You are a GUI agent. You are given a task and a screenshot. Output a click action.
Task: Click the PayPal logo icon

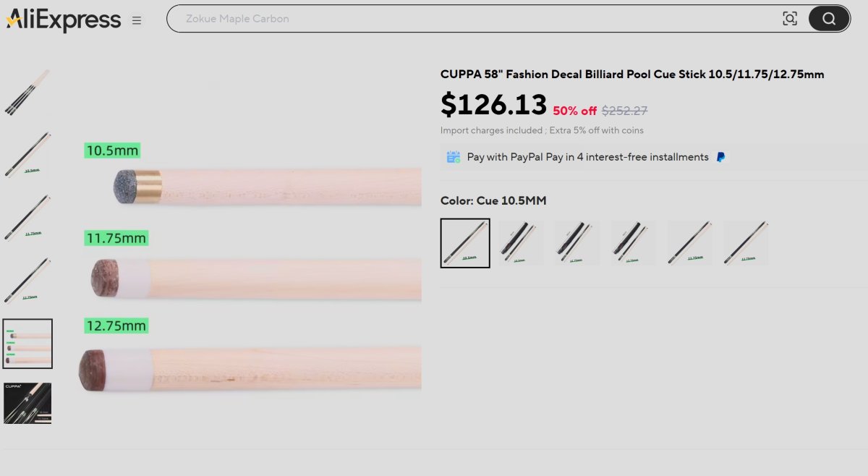coord(720,157)
